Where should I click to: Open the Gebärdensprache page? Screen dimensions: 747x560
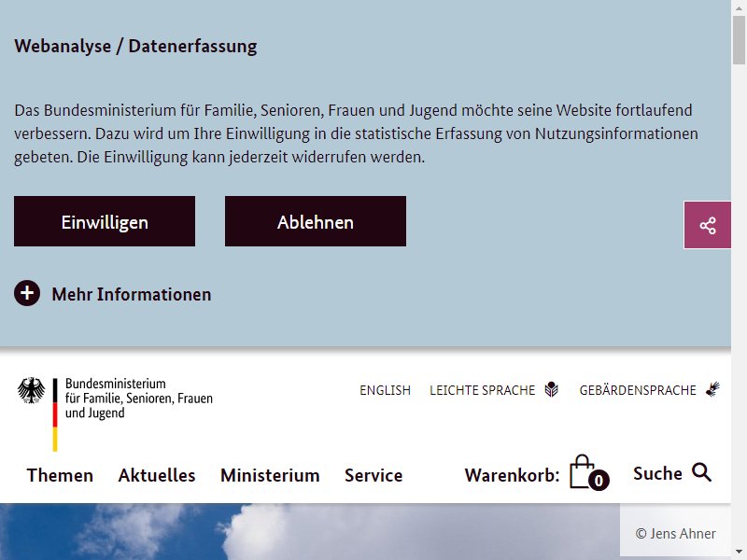pyautogui.click(x=638, y=390)
